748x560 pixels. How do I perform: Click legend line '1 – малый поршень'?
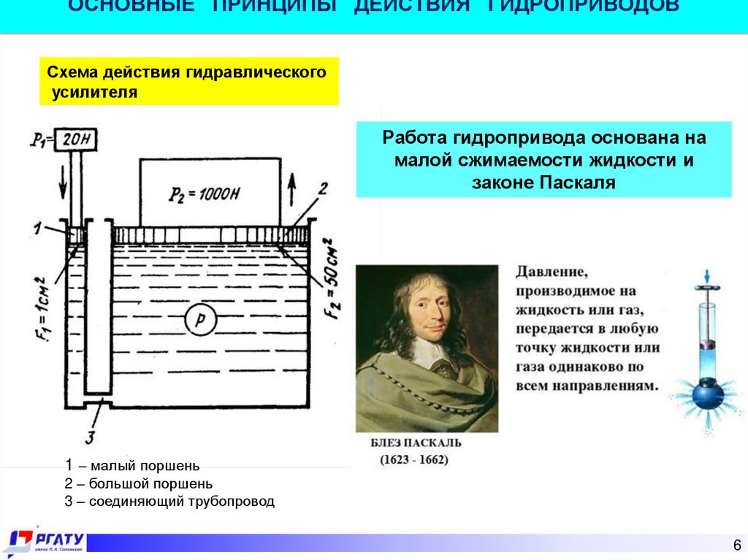click(132, 465)
